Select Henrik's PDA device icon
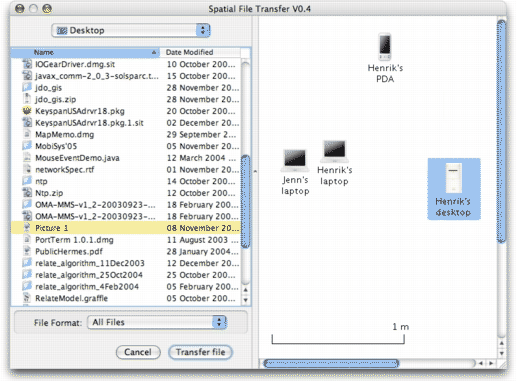The width and height of the screenshot is (516, 381). (385, 47)
